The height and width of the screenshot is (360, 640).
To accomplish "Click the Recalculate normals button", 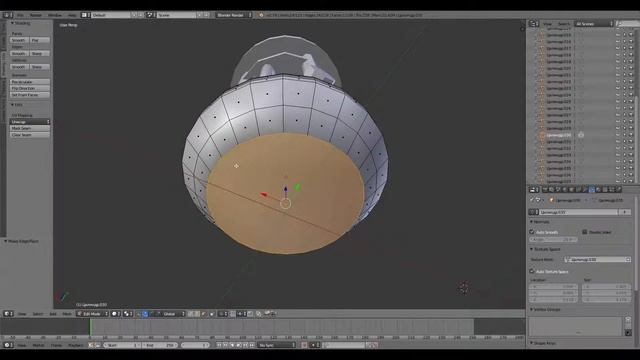I will pyautogui.click(x=30, y=82).
